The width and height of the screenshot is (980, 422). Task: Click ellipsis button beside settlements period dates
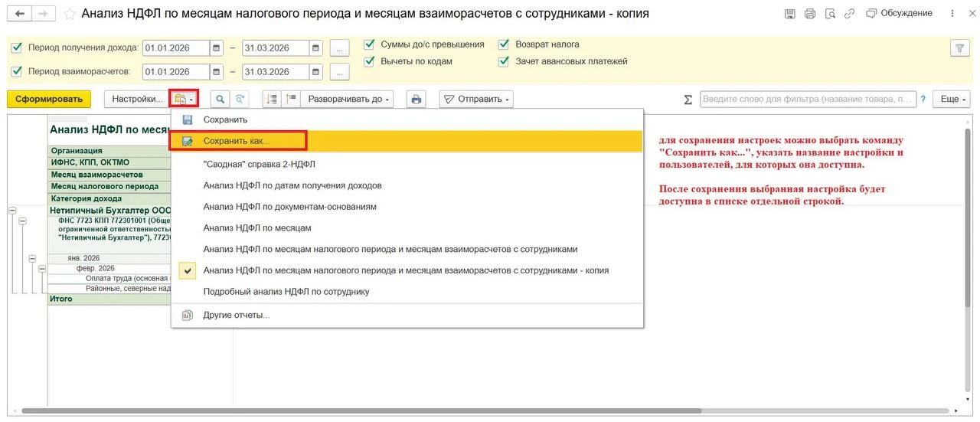[340, 72]
